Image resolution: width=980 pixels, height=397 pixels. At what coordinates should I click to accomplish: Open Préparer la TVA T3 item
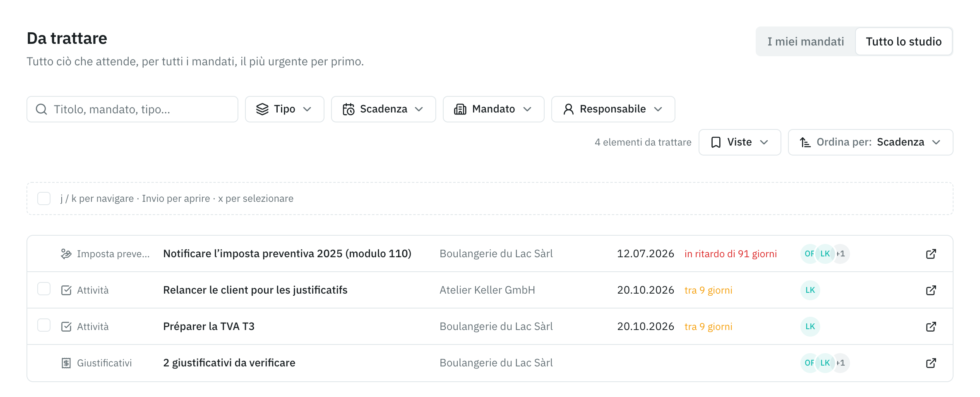pos(209,327)
